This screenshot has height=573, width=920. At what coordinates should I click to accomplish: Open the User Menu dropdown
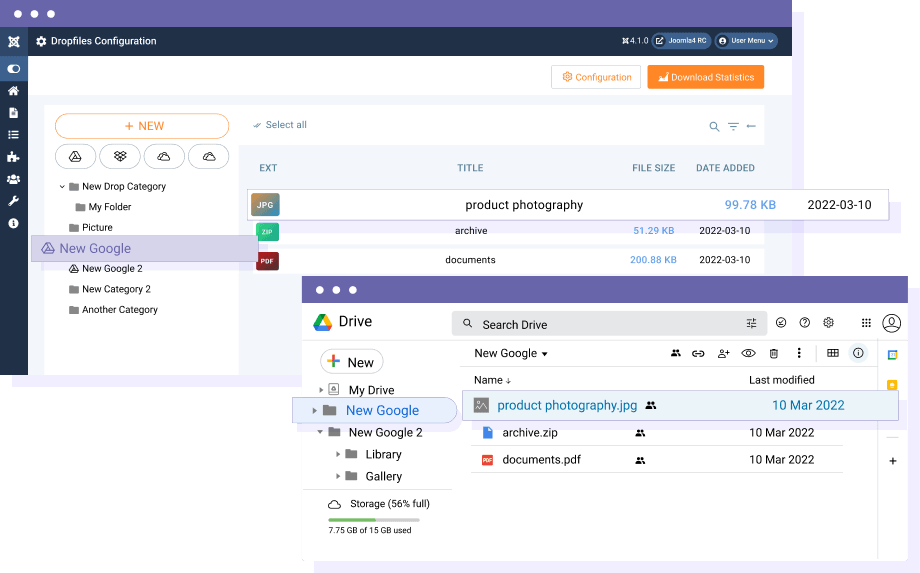point(746,41)
